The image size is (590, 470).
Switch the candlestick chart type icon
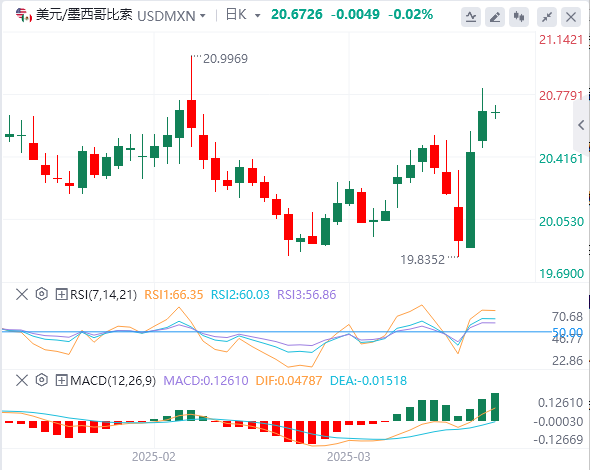click(x=519, y=17)
